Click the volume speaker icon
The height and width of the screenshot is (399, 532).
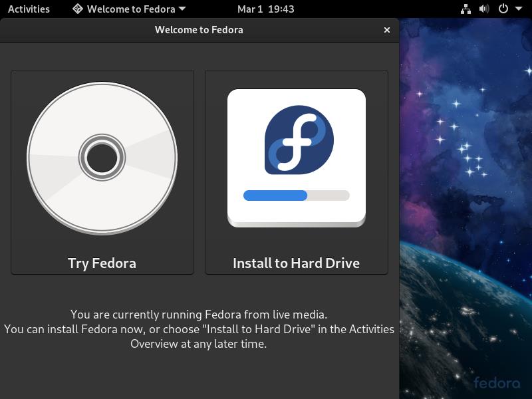484,9
